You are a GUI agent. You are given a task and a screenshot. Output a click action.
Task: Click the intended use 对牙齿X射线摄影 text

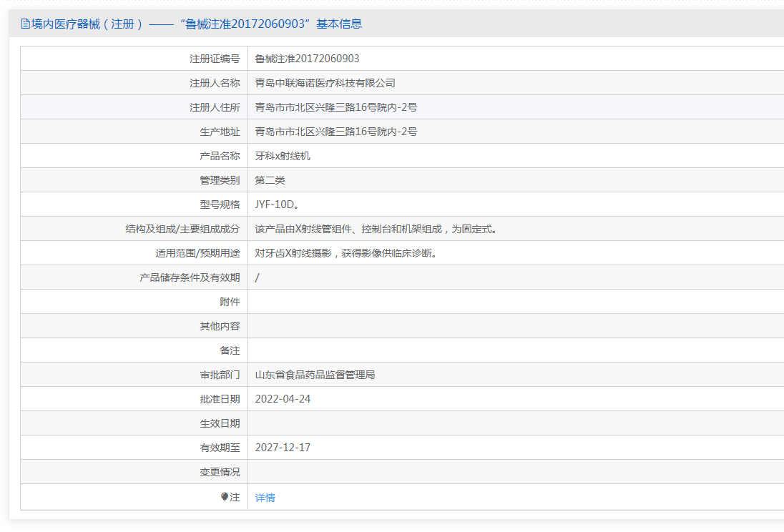(346, 253)
